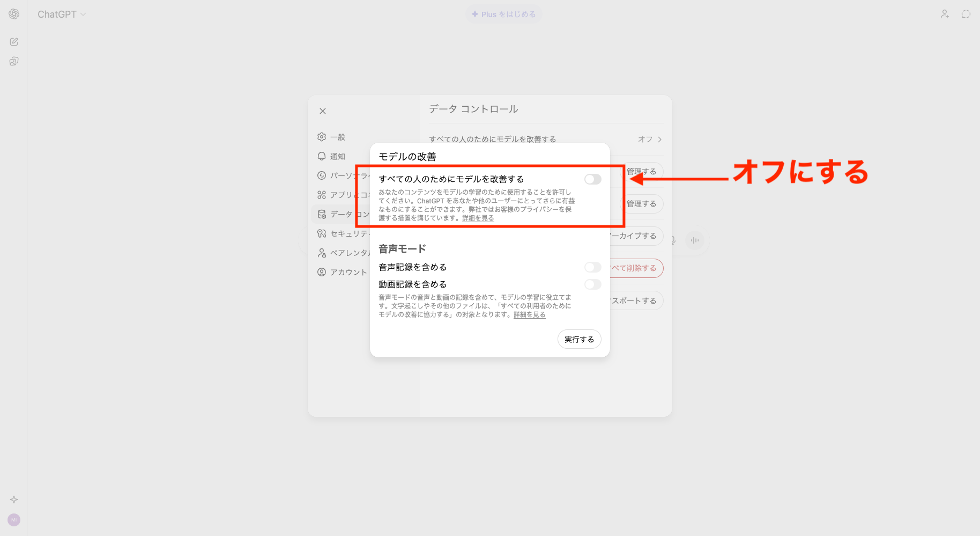Open the 詳細を見る link

pyautogui.click(x=478, y=218)
